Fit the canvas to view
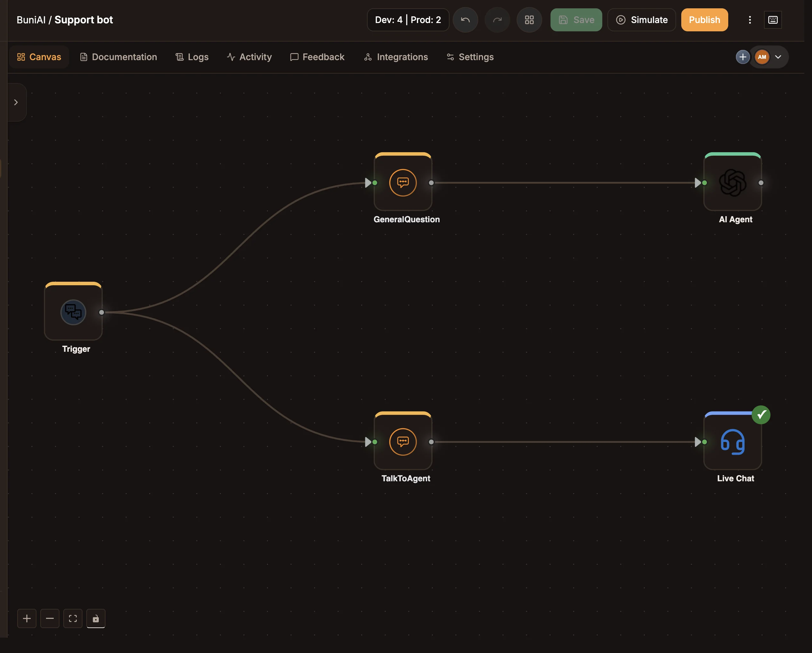Screen dimensions: 812x653 [73, 618]
